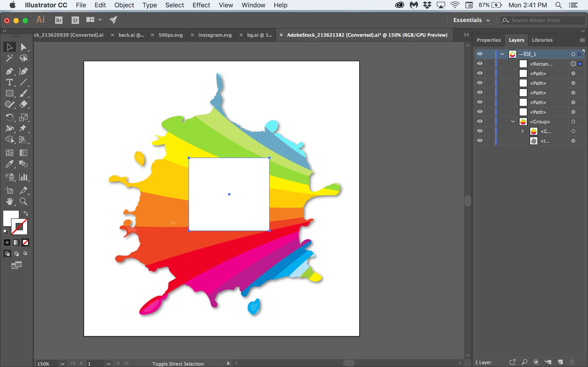Toggle visibility of the Group sublayer
588x367 pixels.
point(480,121)
